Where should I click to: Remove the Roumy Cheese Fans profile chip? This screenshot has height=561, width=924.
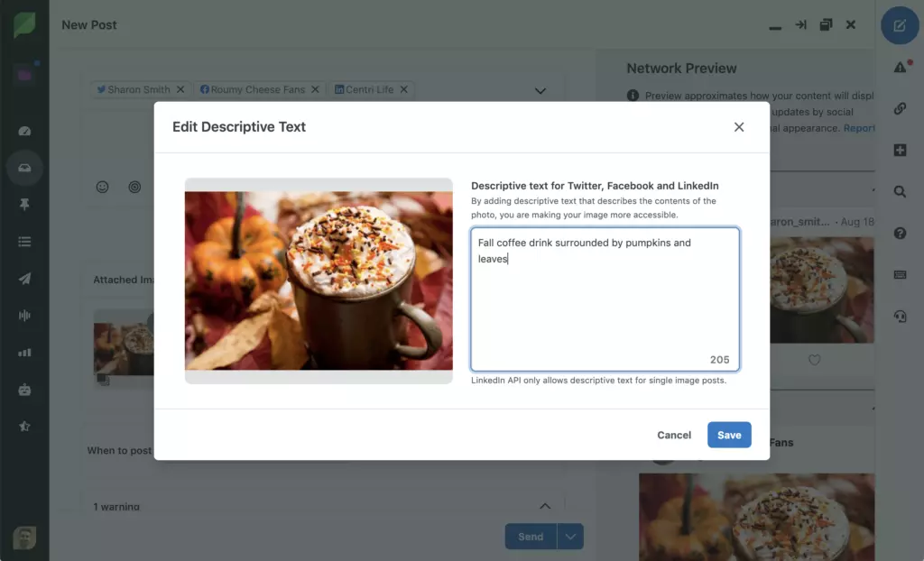pos(315,89)
